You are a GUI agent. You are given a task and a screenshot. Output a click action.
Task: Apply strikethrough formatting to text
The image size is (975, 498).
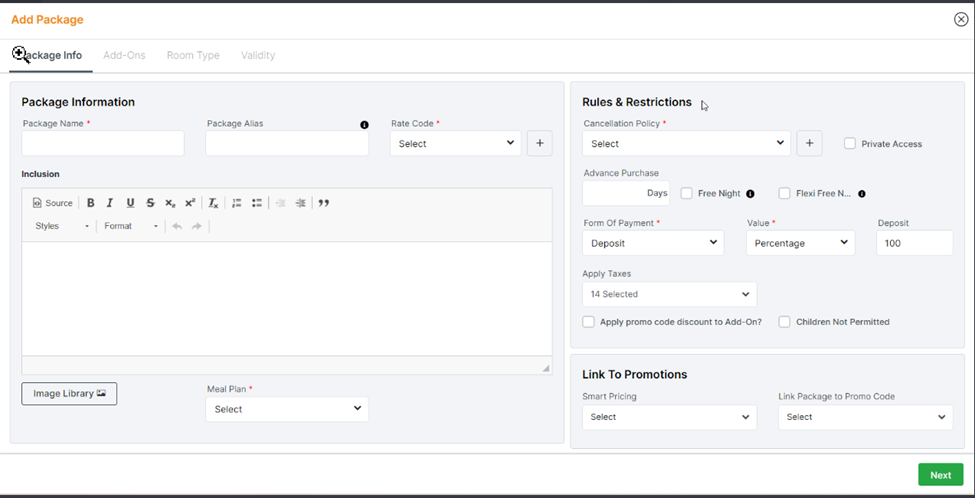[x=150, y=203]
